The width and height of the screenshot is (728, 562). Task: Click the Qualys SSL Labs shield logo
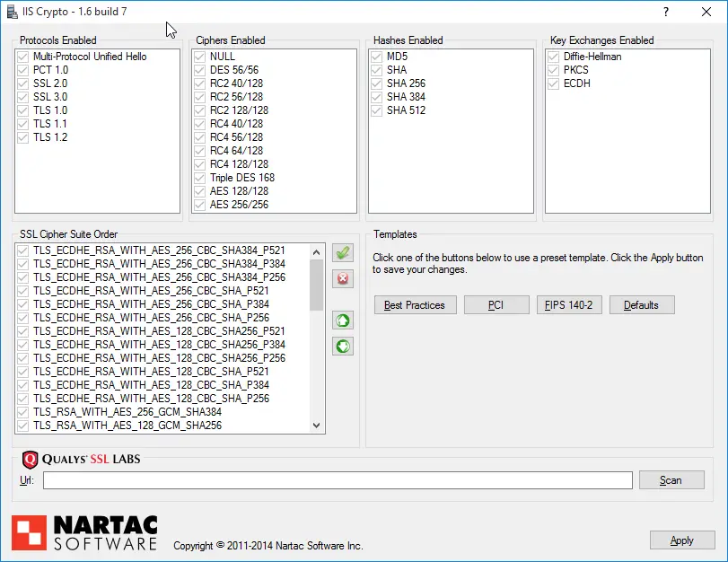[30, 460]
